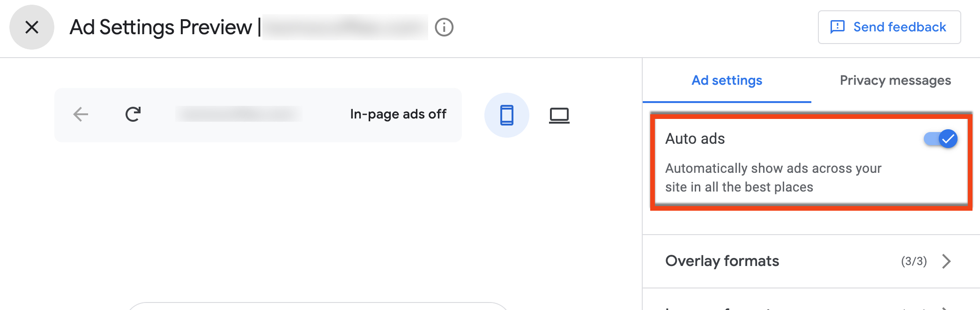Click the (3/3) count for Overlay formats
Screen dimensions: 980x310
913,261
